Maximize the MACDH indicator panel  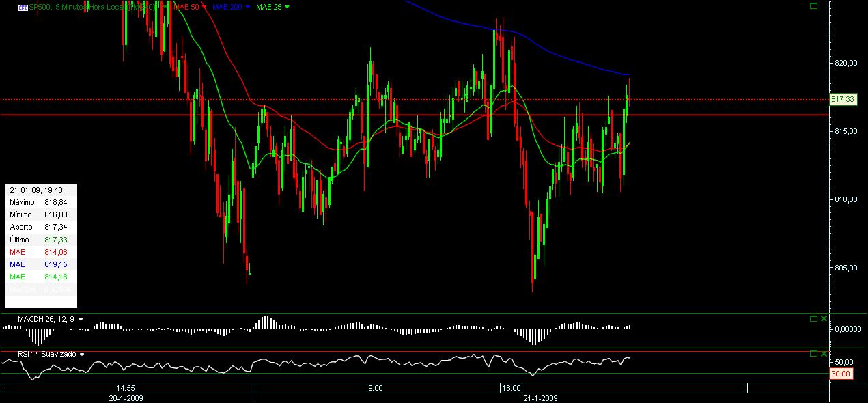(813, 318)
